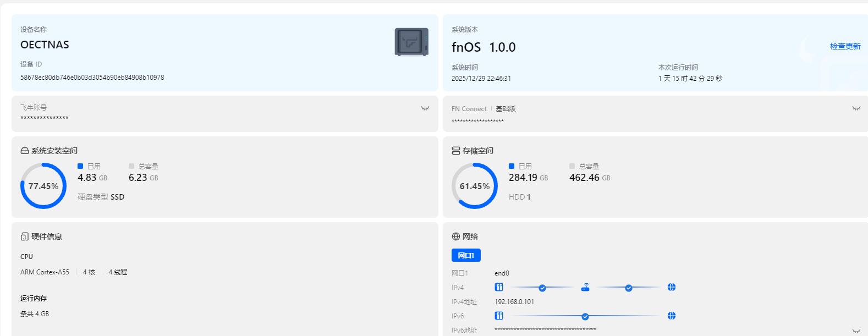The height and width of the screenshot is (336, 868).
Task: Click the 网络 globe icon
Action: click(x=456, y=236)
